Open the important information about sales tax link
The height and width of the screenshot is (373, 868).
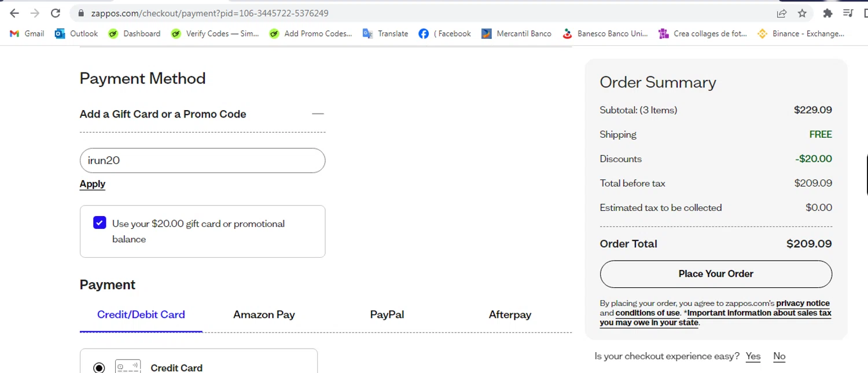tap(715, 318)
